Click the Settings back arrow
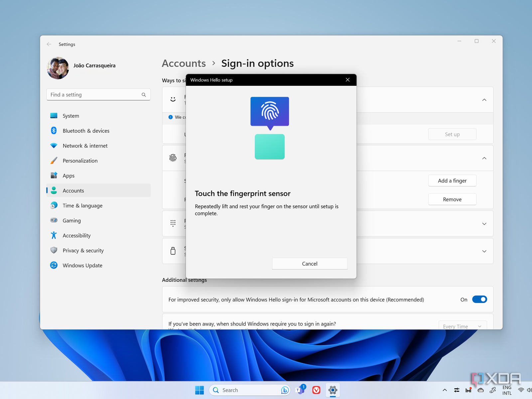 coord(49,44)
